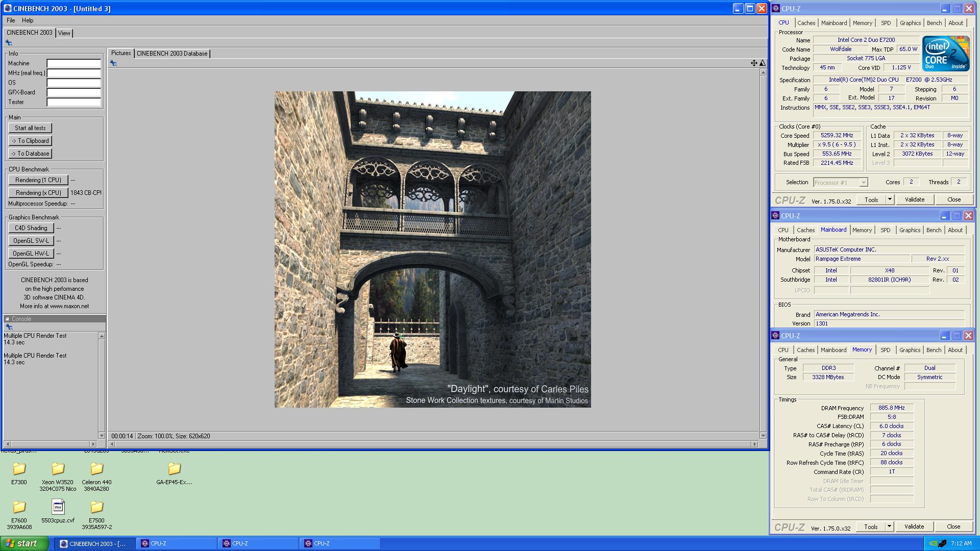The width and height of the screenshot is (980, 551).
Task: Click the Tester input field
Action: (x=74, y=102)
